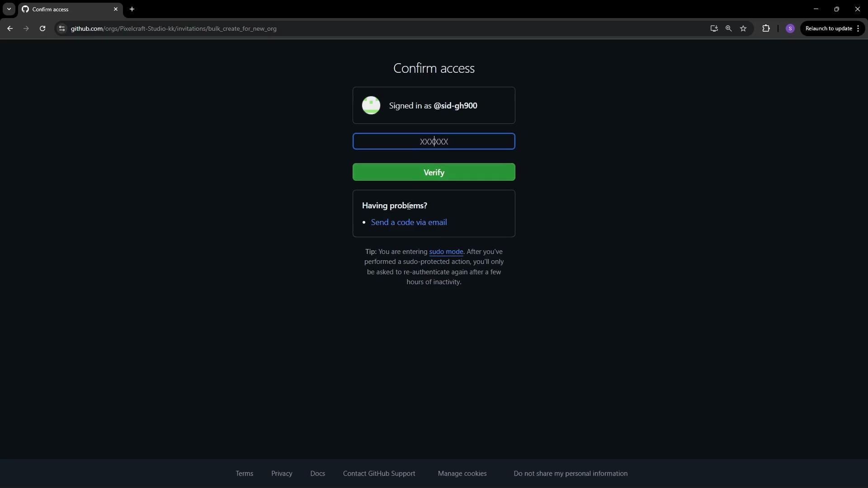Close the Confirm access tab

pyautogui.click(x=116, y=9)
